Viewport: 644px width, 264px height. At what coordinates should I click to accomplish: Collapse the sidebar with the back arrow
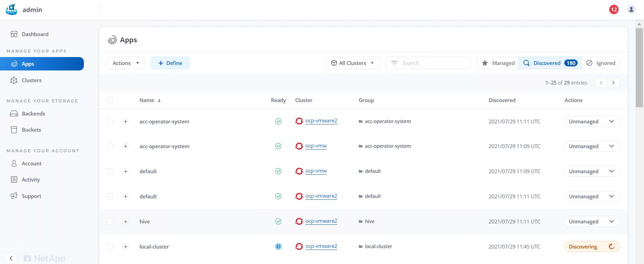(11, 258)
